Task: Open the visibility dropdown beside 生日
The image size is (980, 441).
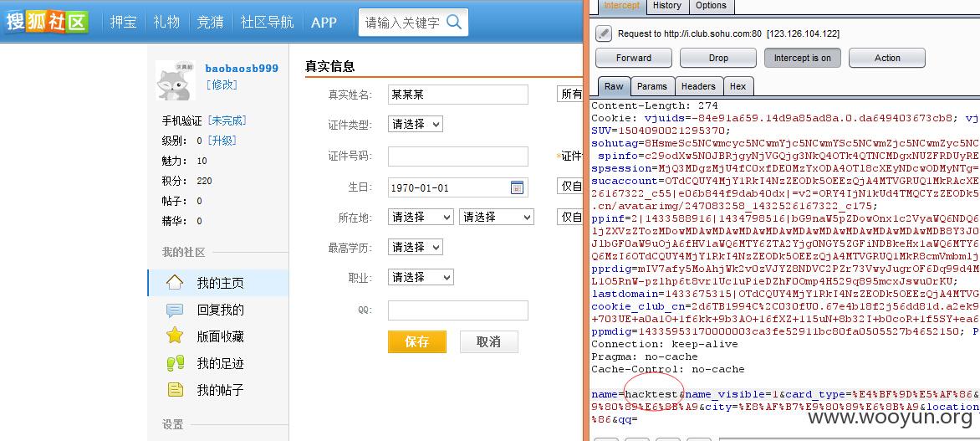Action: (x=569, y=187)
